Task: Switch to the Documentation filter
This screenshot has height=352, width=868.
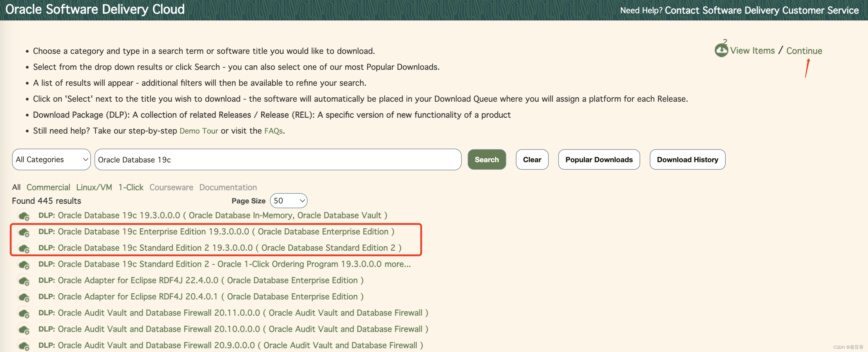Action: click(228, 187)
